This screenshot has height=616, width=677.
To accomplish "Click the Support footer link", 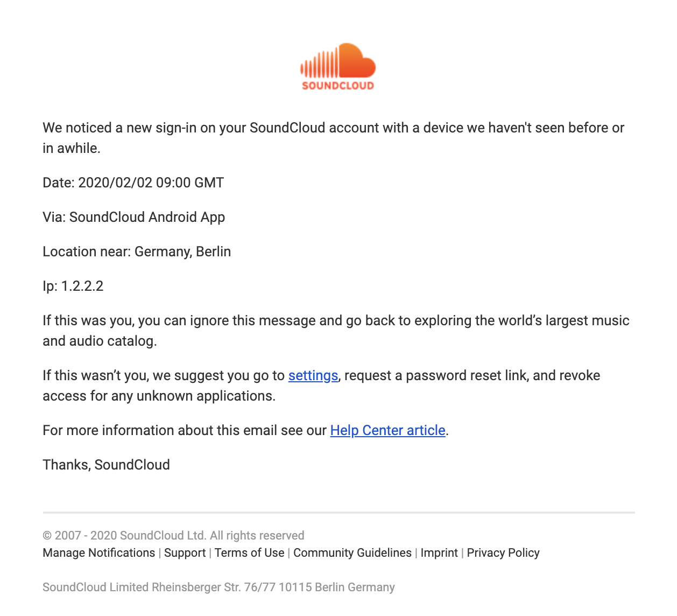I will (185, 553).
